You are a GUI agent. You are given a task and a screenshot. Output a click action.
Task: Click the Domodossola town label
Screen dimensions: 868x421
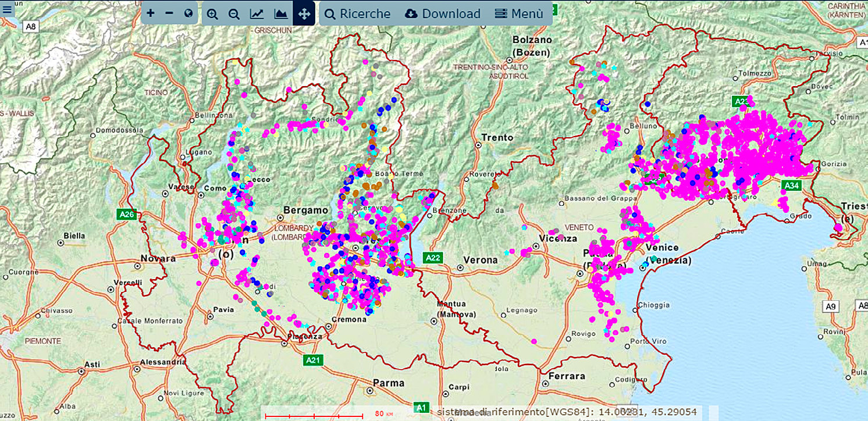click(x=119, y=130)
